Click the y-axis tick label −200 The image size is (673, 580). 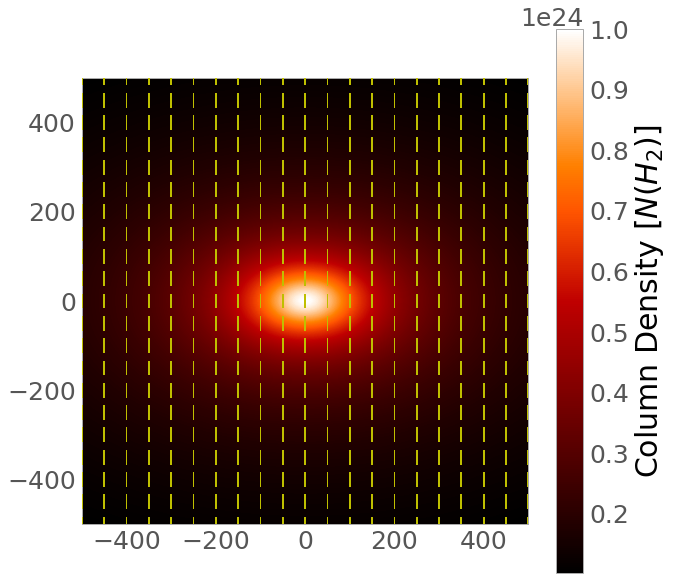click(x=42, y=392)
